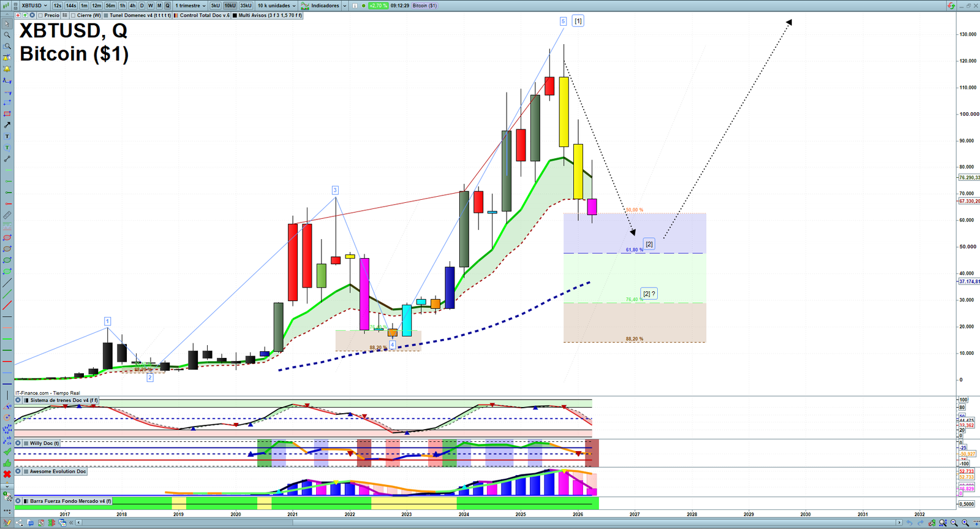Image resolution: width=980 pixels, height=529 pixels.
Task: Select the diagonal black line tool
Action: tap(7, 283)
